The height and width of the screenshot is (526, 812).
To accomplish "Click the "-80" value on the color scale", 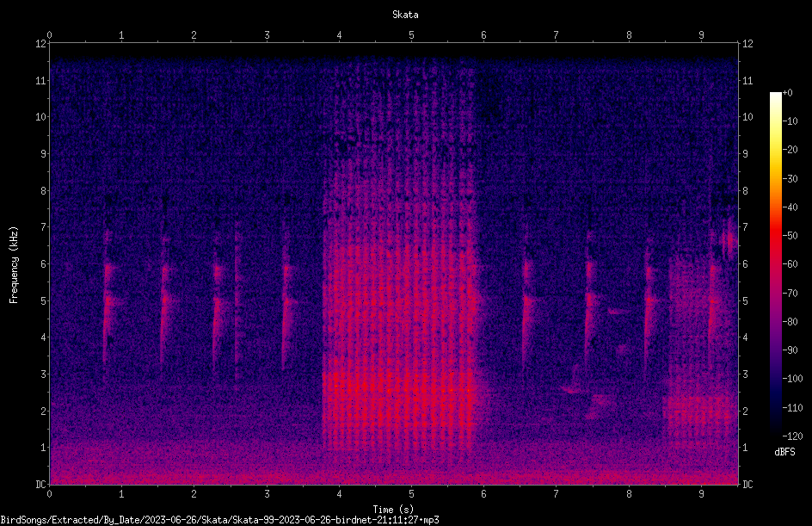I will [790, 322].
